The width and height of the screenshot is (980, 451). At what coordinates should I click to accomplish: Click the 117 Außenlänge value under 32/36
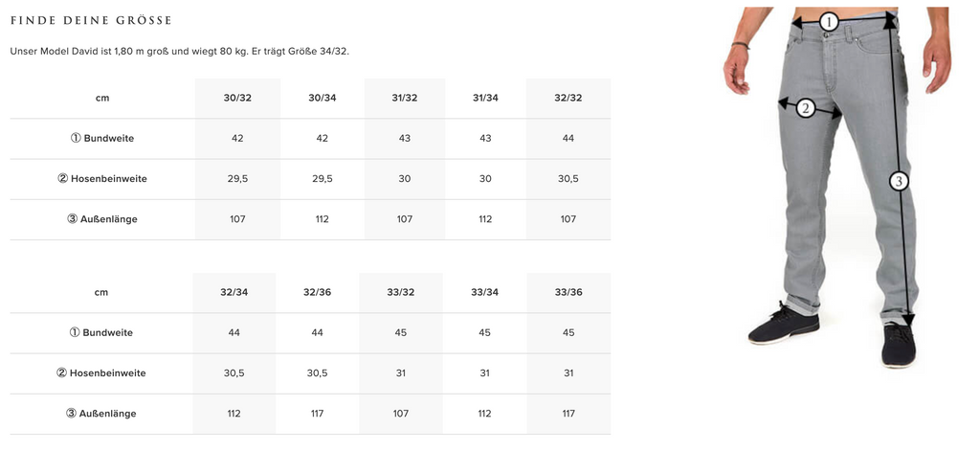[x=318, y=414]
